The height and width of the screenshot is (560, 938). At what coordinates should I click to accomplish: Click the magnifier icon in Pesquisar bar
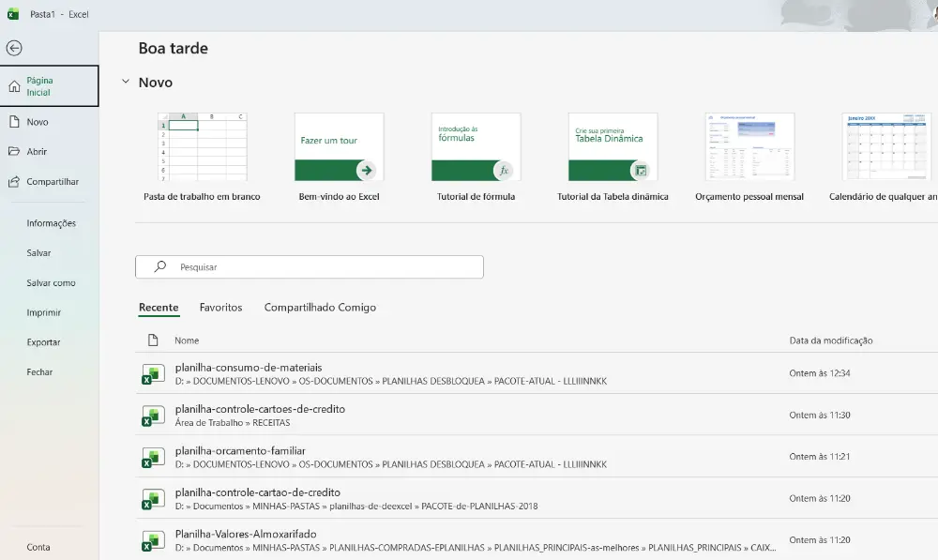[x=159, y=266]
